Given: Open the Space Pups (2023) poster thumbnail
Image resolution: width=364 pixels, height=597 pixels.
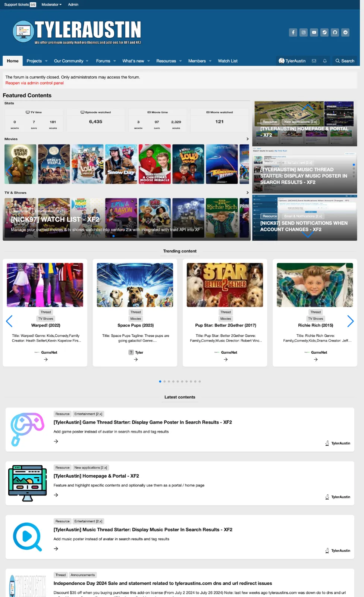Looking at the screenshot, I should coord(135,285).
